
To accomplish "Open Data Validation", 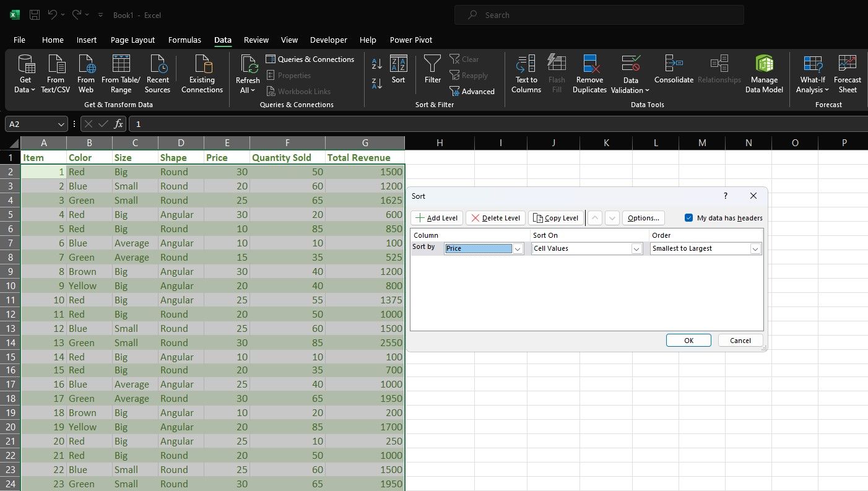I will tap(630, 73).
